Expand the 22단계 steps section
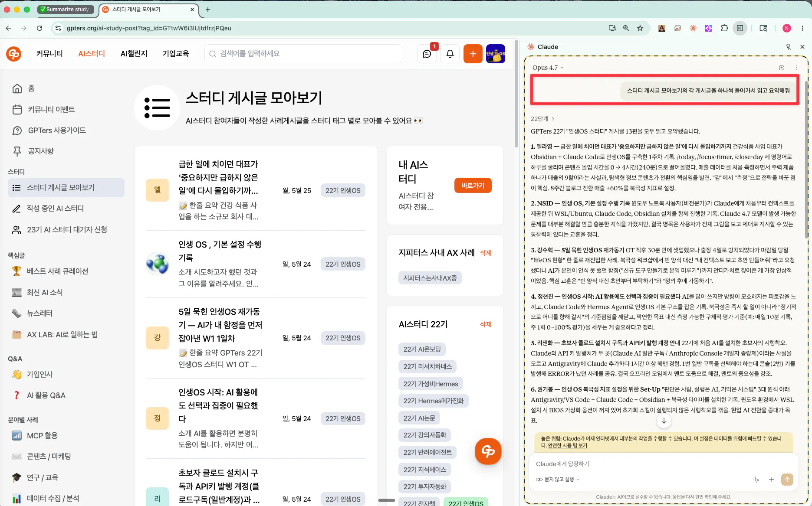 point(542,119)
